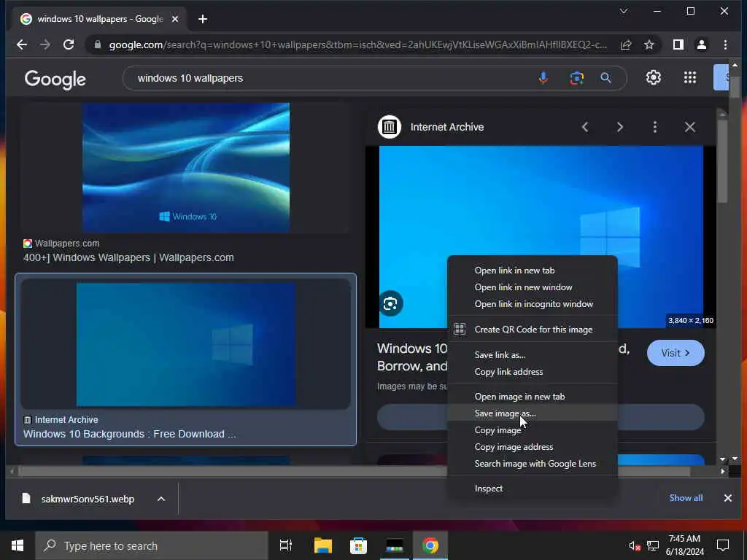Open the Google apps grid
This screenshot has width=747, height=560.
coord(690,77)
